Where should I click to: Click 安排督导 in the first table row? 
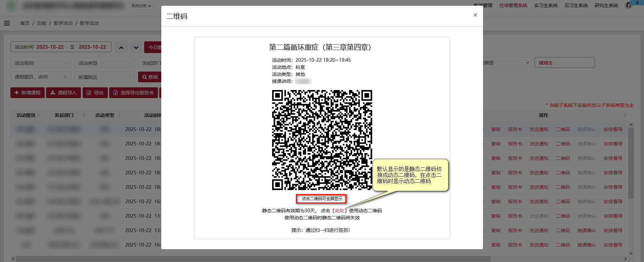point(613,129)
